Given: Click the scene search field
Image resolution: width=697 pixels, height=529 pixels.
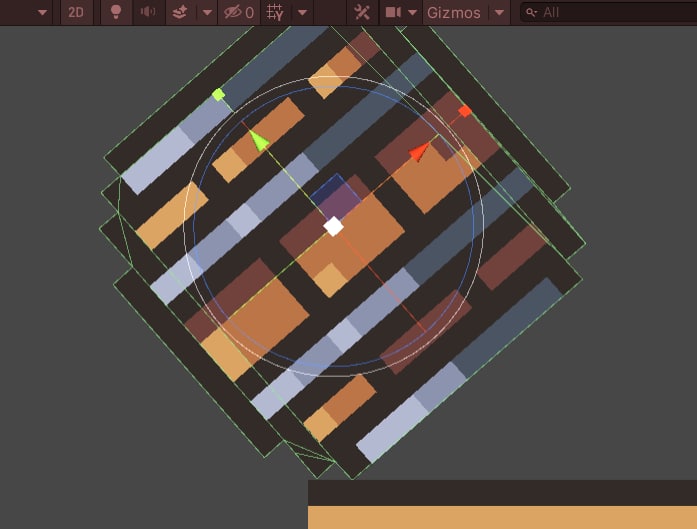Looking at the screenshot, I should coord(609,12).
